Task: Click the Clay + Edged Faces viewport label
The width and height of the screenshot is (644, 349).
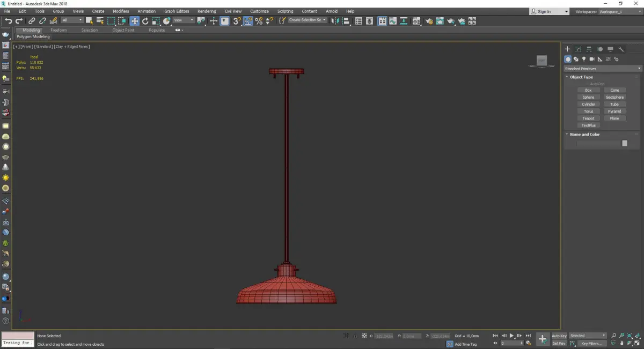Action: (x=71, y=47)
